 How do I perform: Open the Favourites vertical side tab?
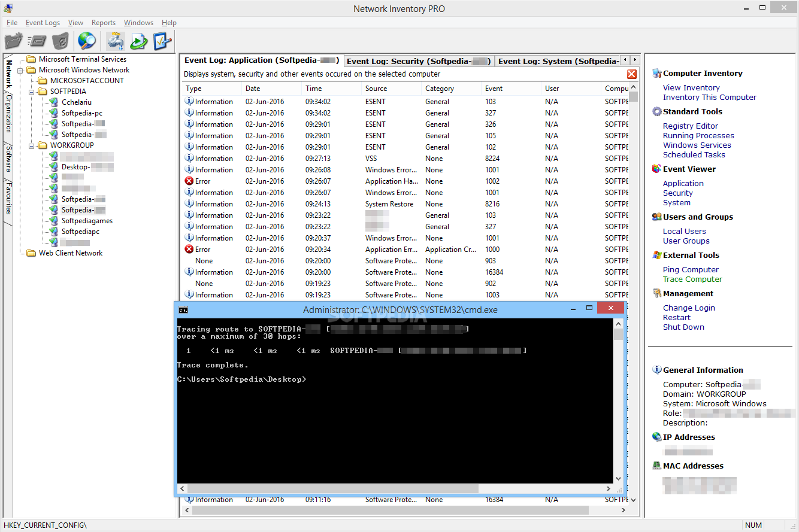click(x=8, y=198)
